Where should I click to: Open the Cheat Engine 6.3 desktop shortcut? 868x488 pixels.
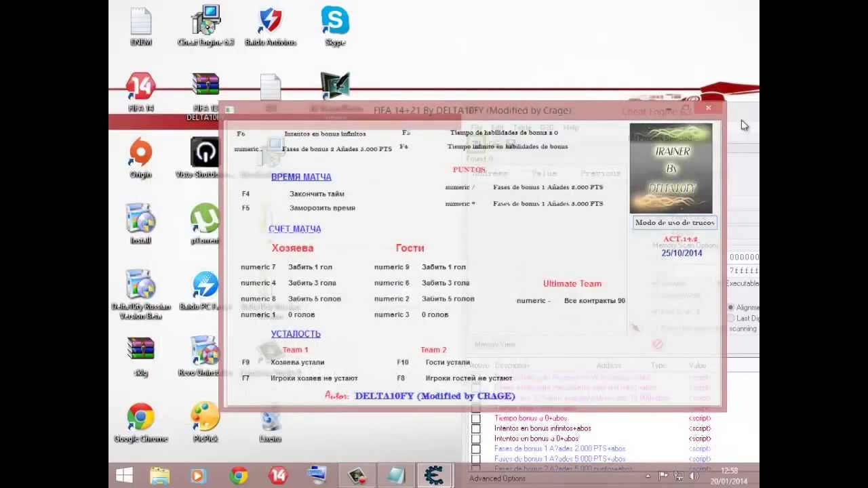point(205,25)
